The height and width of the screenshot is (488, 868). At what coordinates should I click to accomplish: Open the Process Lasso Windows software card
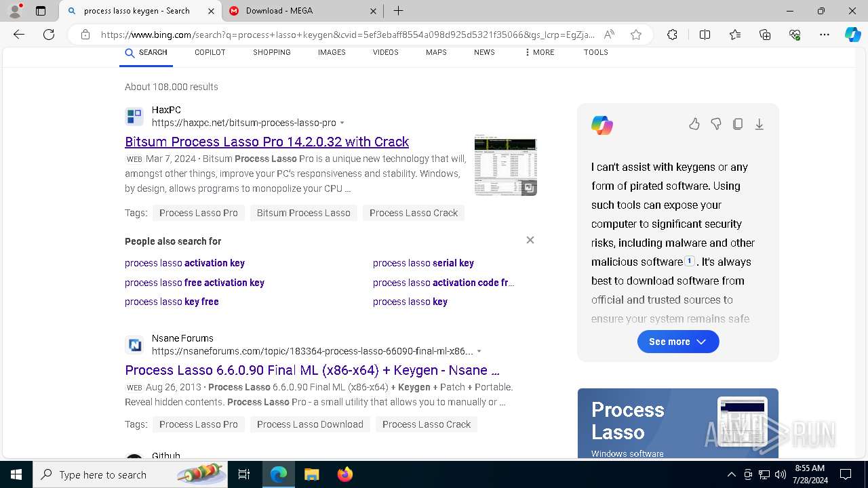678,423
